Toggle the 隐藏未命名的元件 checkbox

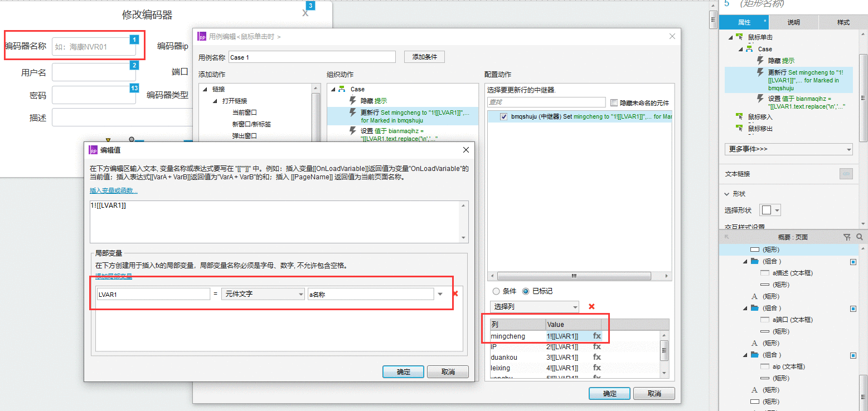coord(614,102)
